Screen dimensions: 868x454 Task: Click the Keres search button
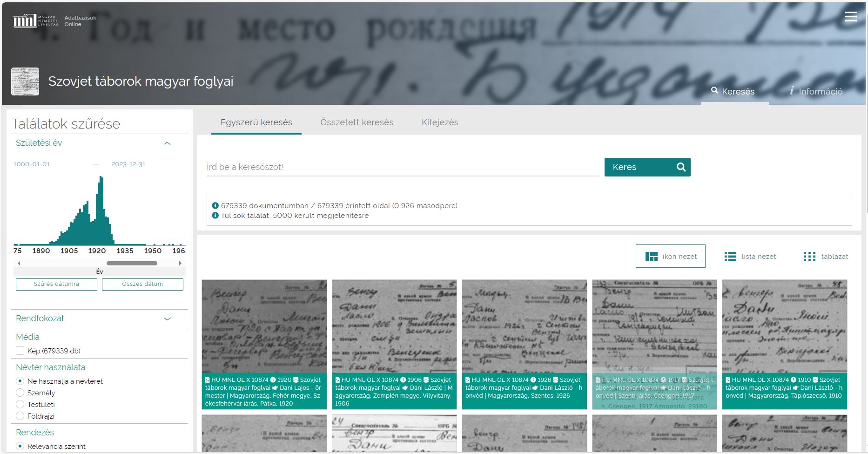647,167
